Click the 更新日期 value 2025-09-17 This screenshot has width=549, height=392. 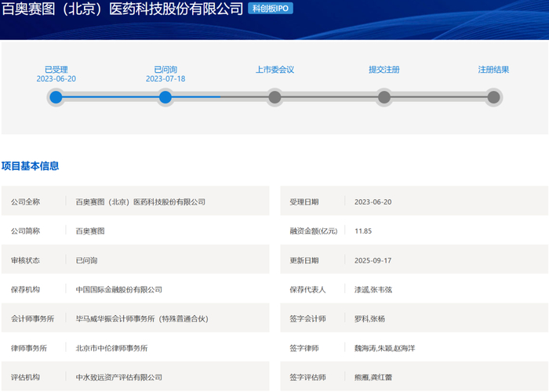pyautogui.click(x=373, y=260)
